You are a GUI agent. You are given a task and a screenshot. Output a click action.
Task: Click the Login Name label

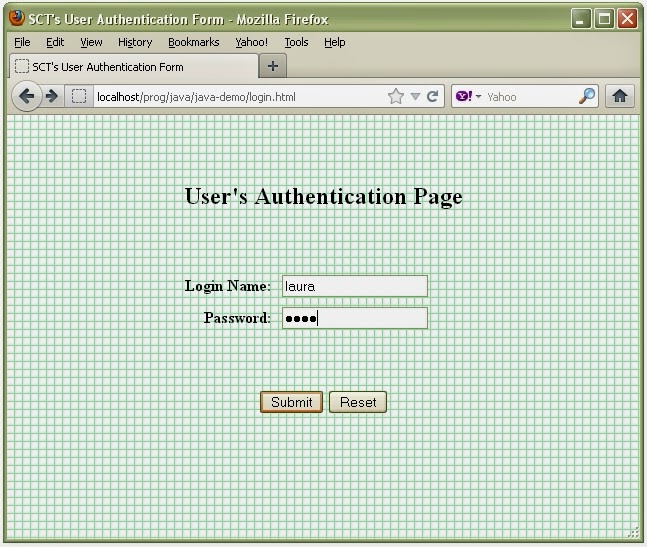[227, 286]
